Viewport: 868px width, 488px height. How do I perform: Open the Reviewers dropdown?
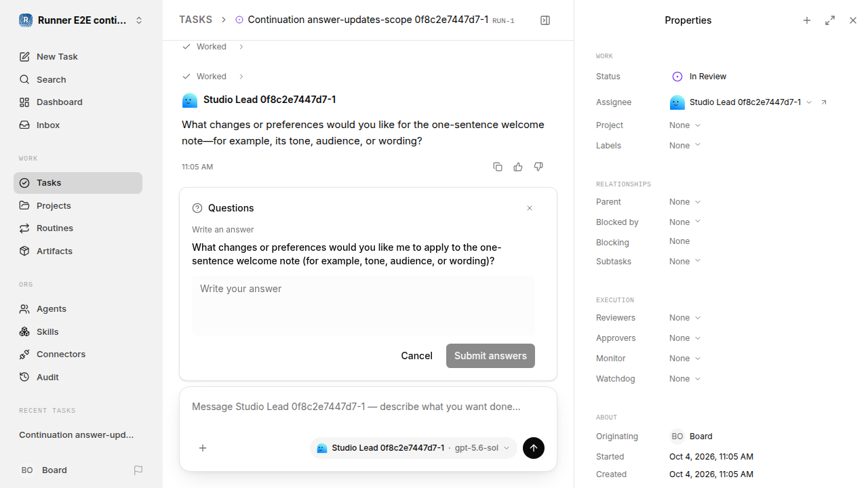click(x=685, y=318)
